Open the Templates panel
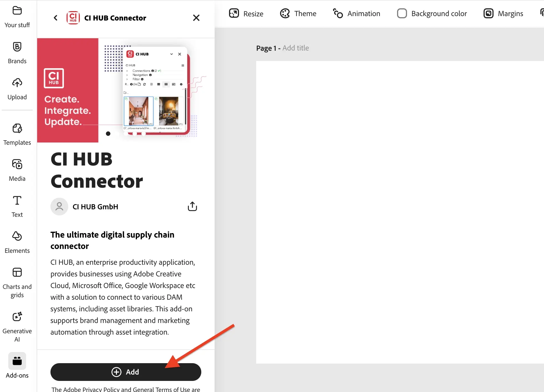 pos(17,135)
